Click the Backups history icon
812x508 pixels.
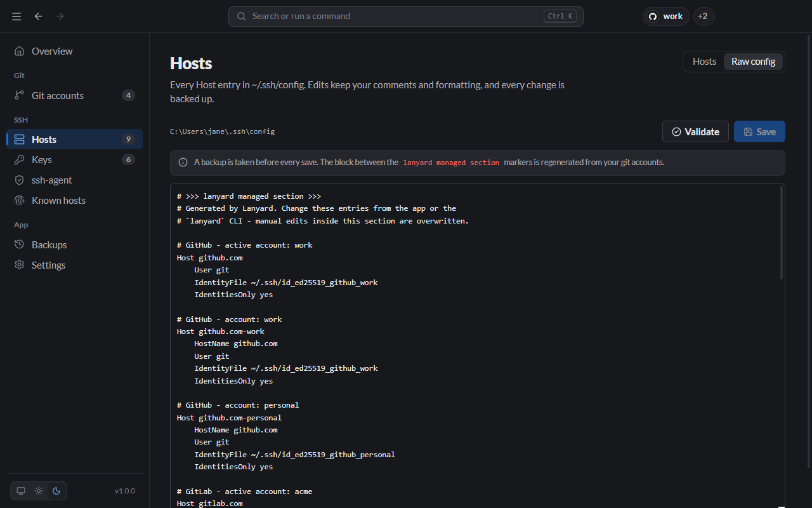point(20,244)
